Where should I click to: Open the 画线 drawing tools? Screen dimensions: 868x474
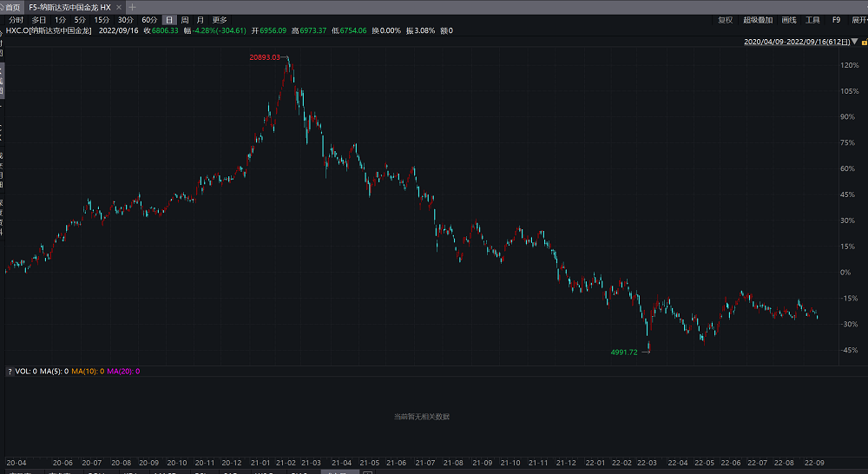[x=789, y=20]
